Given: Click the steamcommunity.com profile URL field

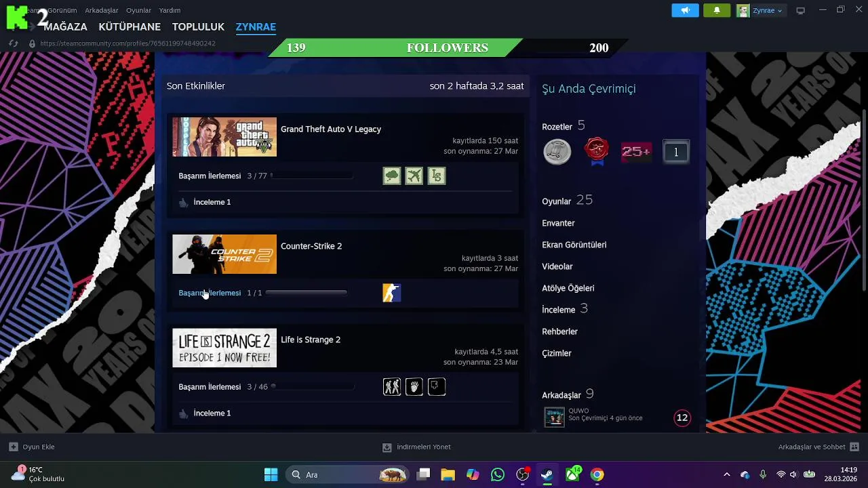Looking at the screenshot, I should click(127, 43).
